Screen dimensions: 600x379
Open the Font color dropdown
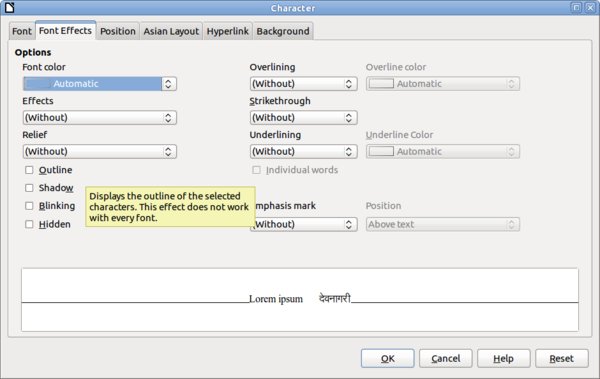coord(100,84)
